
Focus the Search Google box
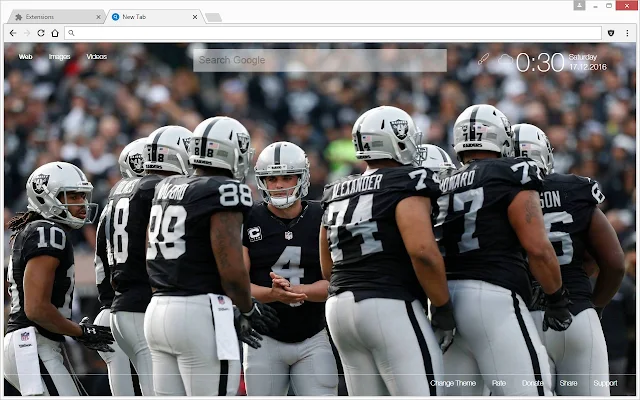(x=320, y=60)
